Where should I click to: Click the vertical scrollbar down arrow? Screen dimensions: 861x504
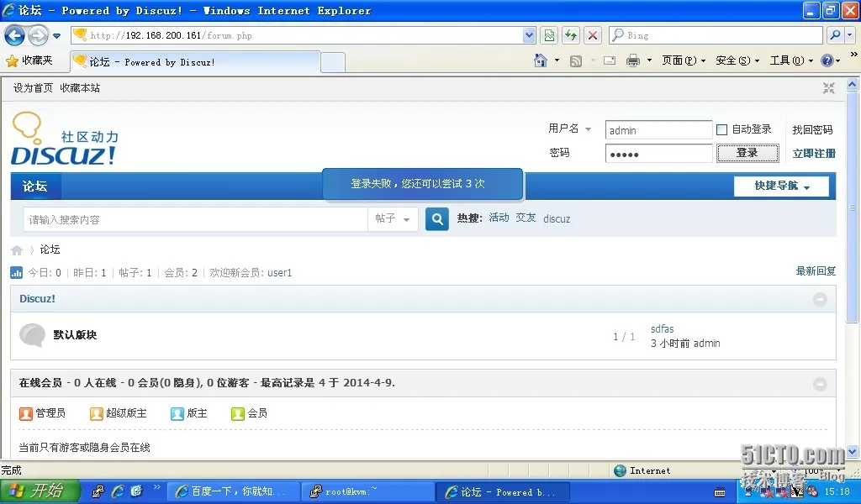(x=853, y=452)
